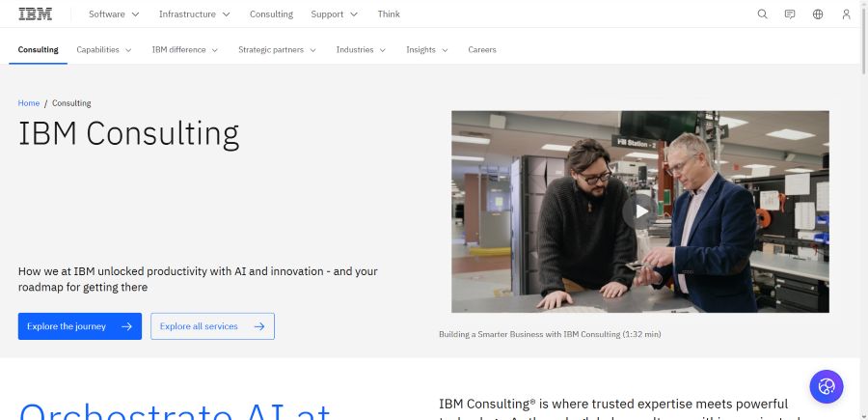The height and width of the screenshot is (420, 868).
Task: Open the globe region selector icon
Action: (x=818, y=14)
